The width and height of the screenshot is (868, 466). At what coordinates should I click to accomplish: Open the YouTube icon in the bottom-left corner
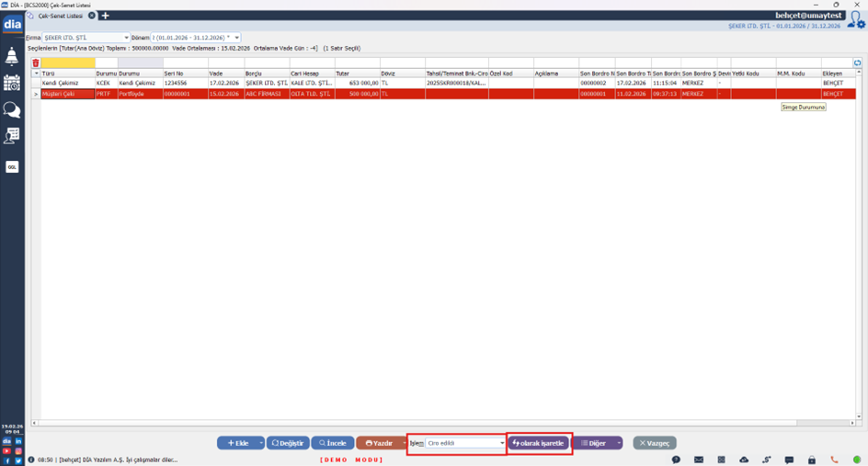(6, 451)
